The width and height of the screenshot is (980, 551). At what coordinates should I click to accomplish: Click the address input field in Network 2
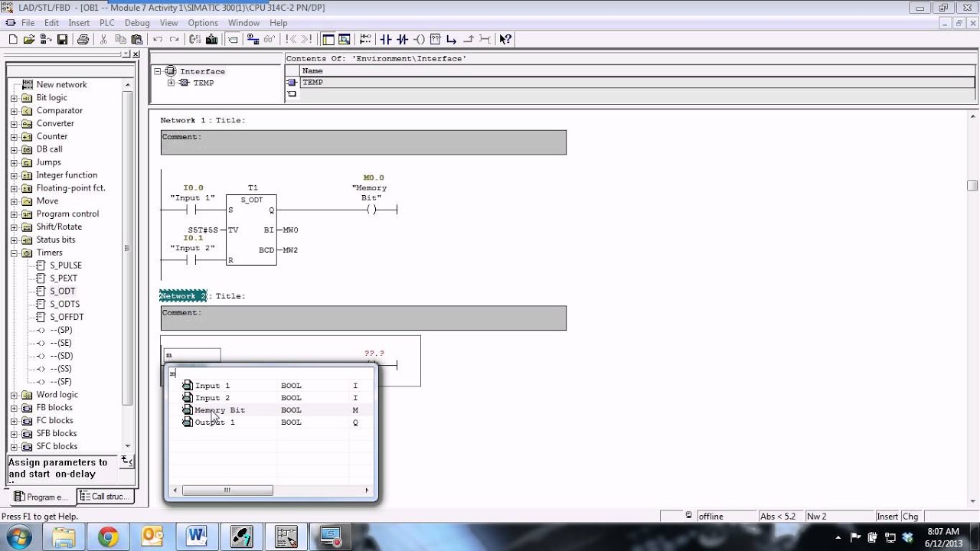tap(192, 355)
